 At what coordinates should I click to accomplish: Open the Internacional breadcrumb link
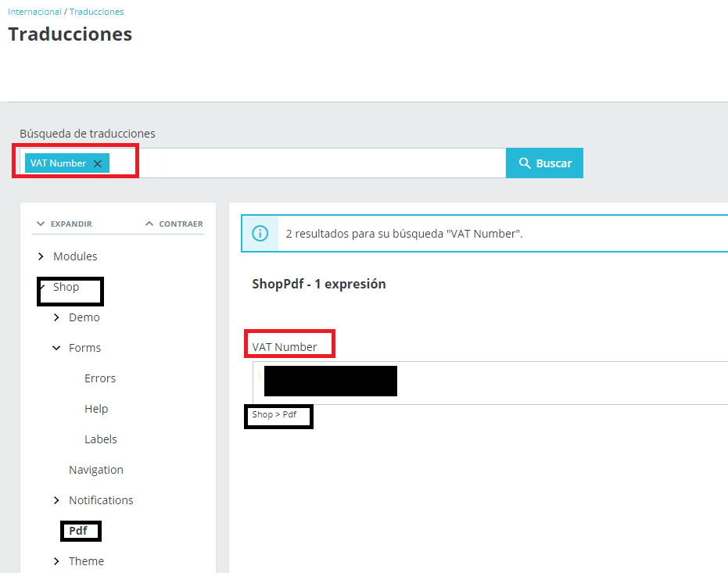click(34, 12)
